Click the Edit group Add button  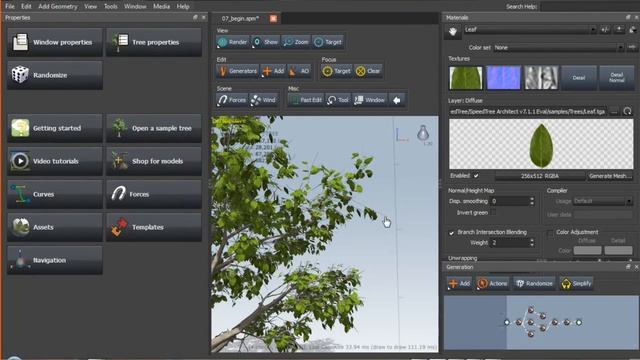[274, 71]
